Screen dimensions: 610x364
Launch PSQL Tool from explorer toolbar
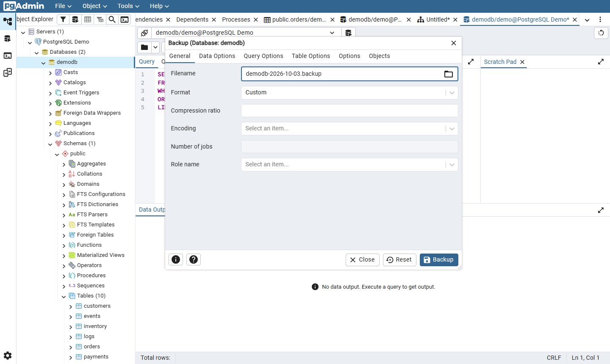click(125, 19)
